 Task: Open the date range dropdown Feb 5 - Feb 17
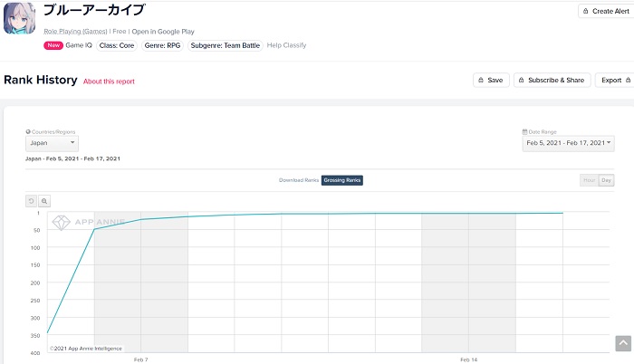[568, 143]
